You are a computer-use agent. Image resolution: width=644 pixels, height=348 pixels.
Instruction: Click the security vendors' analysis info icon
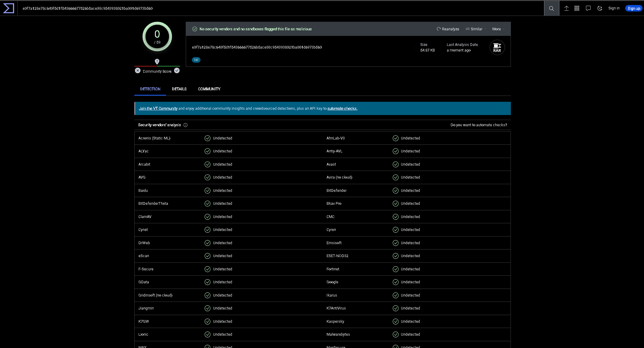click(185, 125)
